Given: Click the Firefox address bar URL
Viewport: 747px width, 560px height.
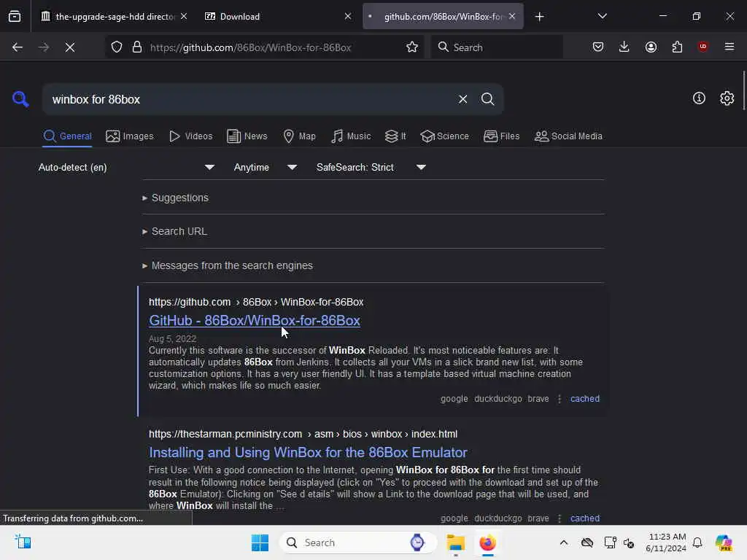Looking at the screenshot, I should pyautogui.click(x=251, y=47).
